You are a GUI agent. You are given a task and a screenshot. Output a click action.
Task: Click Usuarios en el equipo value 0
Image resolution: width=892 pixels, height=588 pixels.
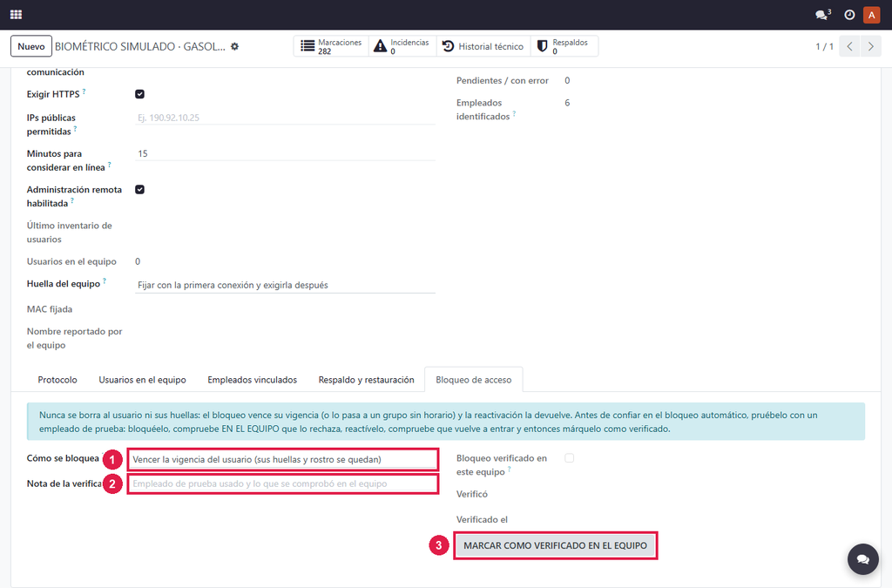coord(138,261)
